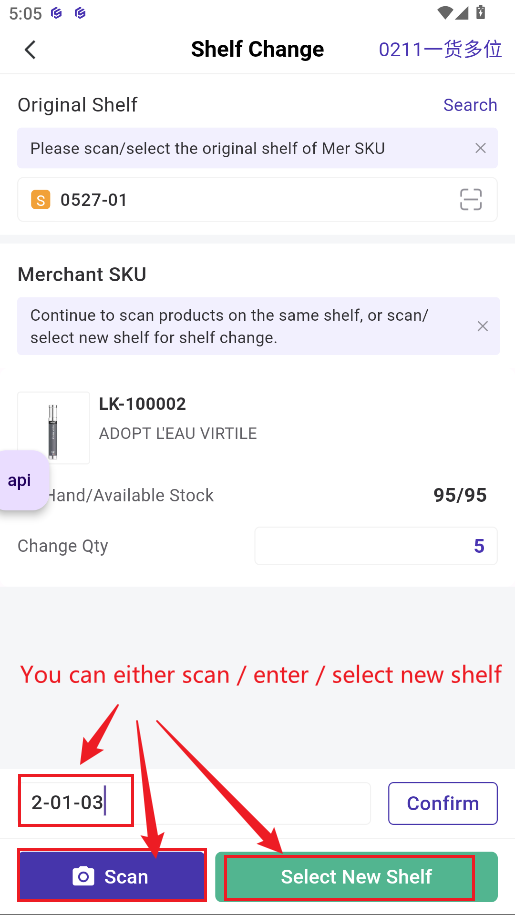Tap the Wi-Fi signal status icon
Viewport: 515px width, 915px height.
click(445, 12)
